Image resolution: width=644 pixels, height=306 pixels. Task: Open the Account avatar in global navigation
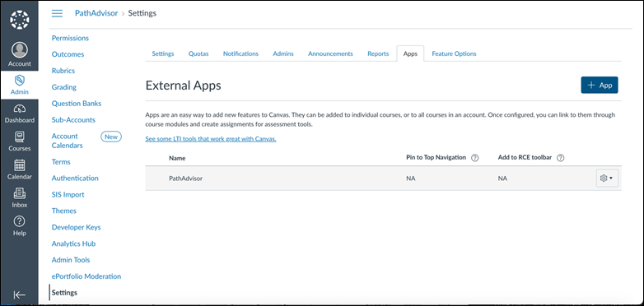tap(19, 50)
